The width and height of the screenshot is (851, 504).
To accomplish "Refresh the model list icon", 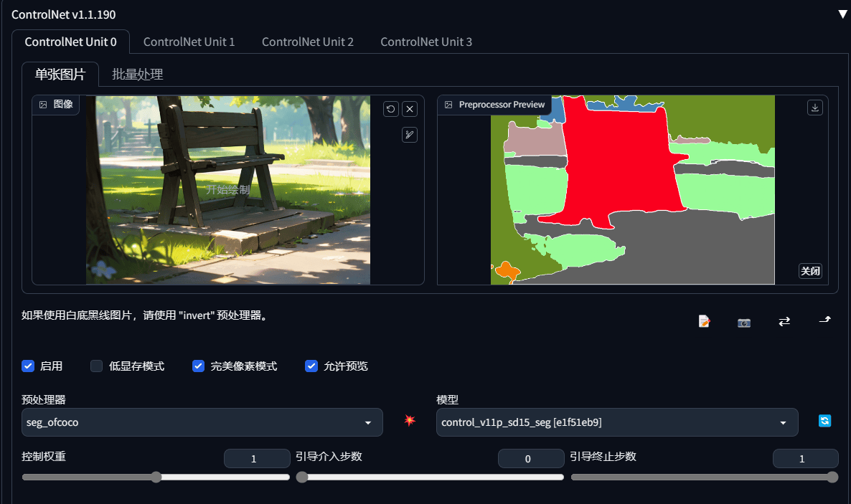I will (824, 421).
